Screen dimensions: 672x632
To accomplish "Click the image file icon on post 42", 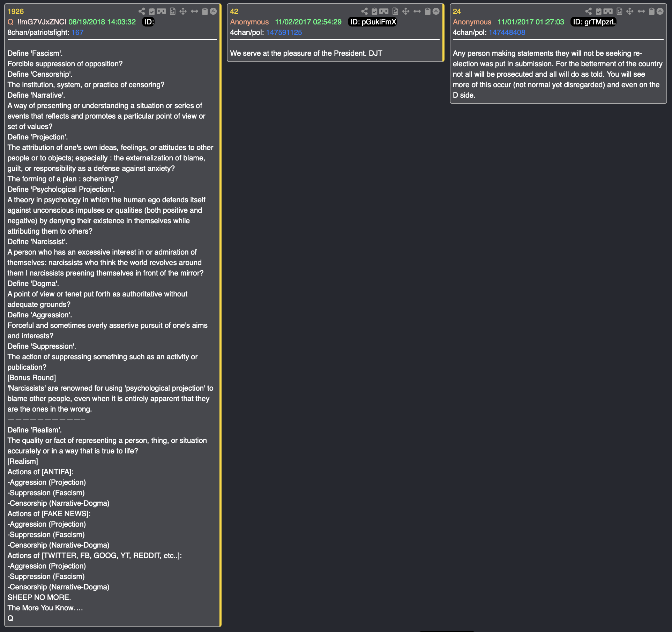I will (x=395, y=12).
